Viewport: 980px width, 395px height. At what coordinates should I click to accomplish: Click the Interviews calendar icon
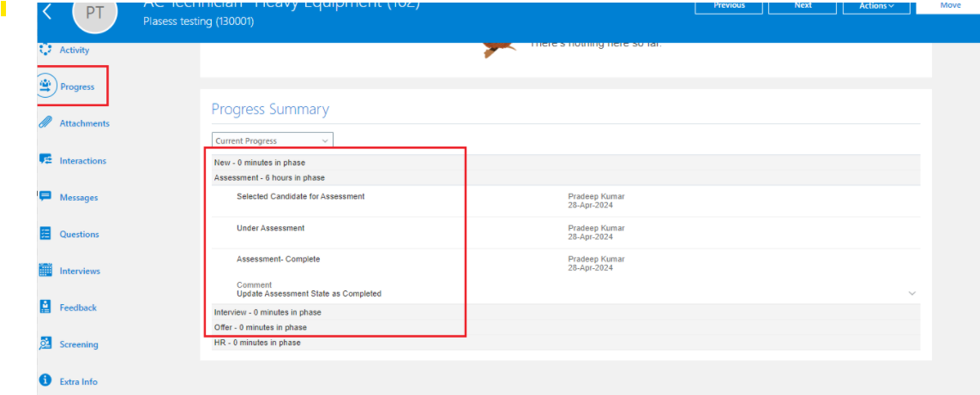pos(45,271)
